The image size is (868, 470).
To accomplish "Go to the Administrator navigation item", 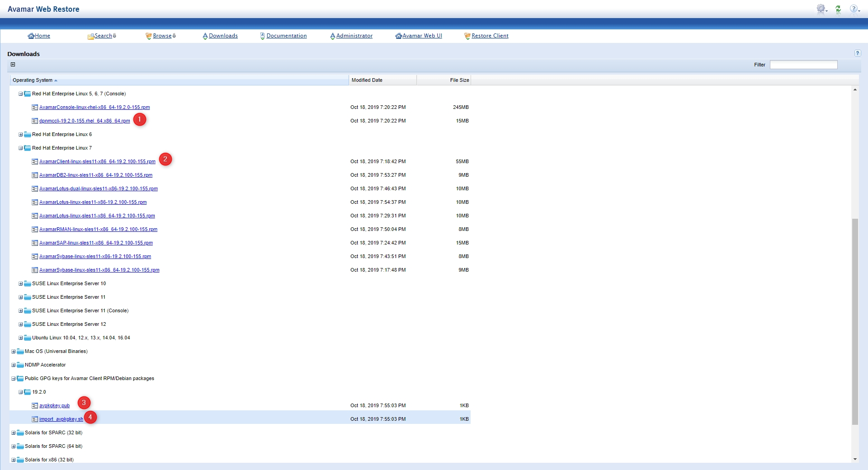I will (354, 36).
